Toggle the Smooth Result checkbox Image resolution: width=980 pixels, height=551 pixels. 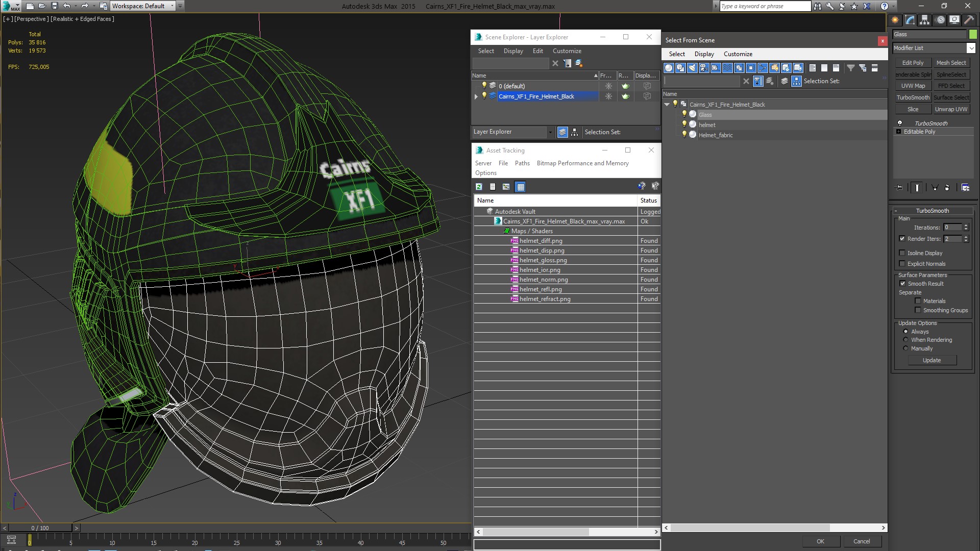(x=902, y=284)
